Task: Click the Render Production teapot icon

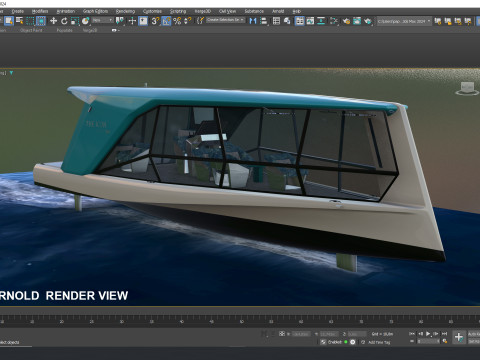Action: point(368,21)
